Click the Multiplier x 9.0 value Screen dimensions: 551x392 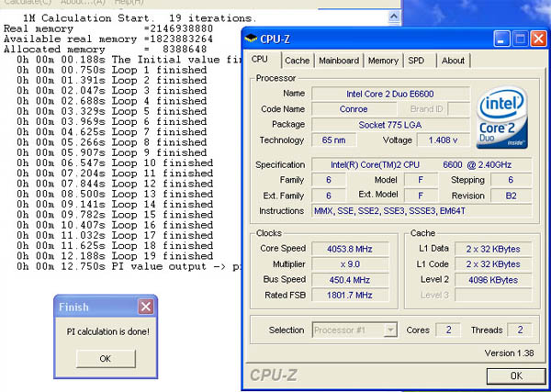pos(350,264)
